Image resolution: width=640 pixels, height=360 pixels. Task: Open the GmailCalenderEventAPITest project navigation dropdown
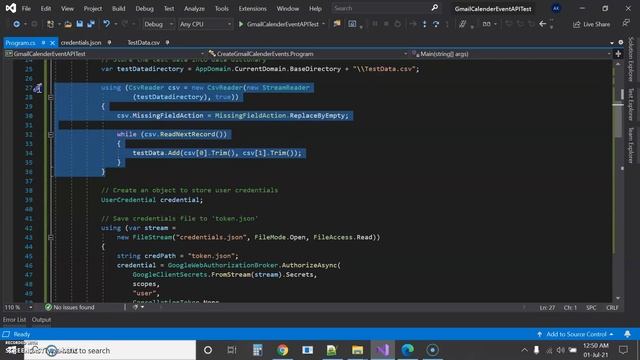click(x=104, y=54)
